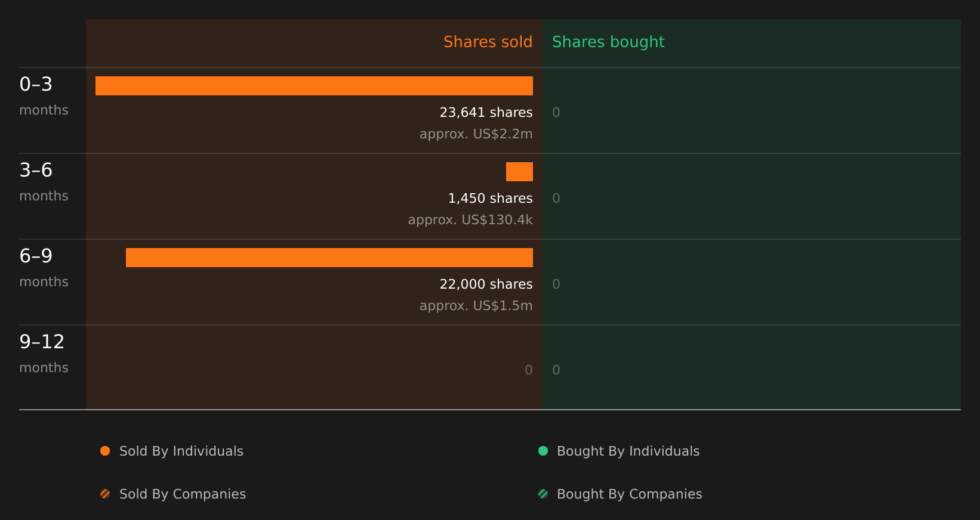The width and height of the screenshot is (980, 520).
Task: Click the bought 0 in 9–12 months row
Action: click(556, 370)
